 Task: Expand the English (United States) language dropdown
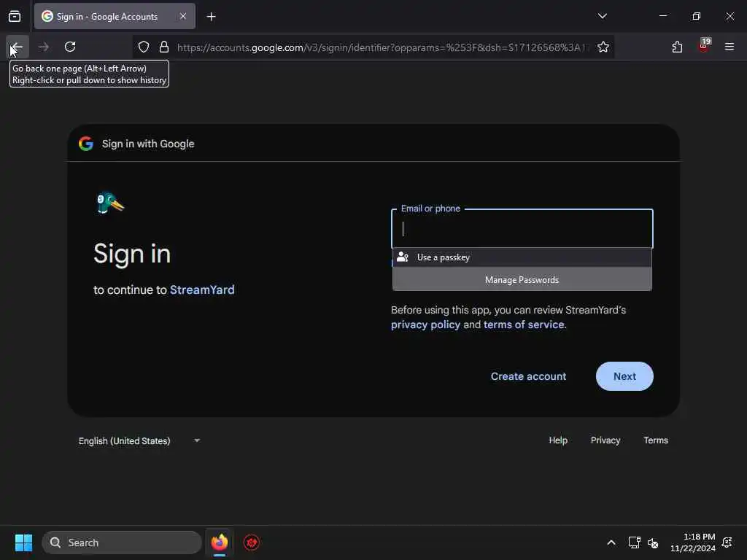[x=139, y=441]
